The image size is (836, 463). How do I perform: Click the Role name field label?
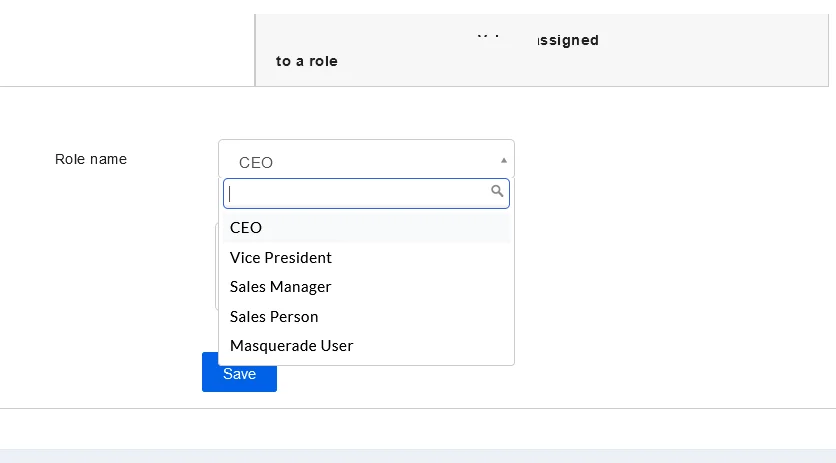(91, 159)
